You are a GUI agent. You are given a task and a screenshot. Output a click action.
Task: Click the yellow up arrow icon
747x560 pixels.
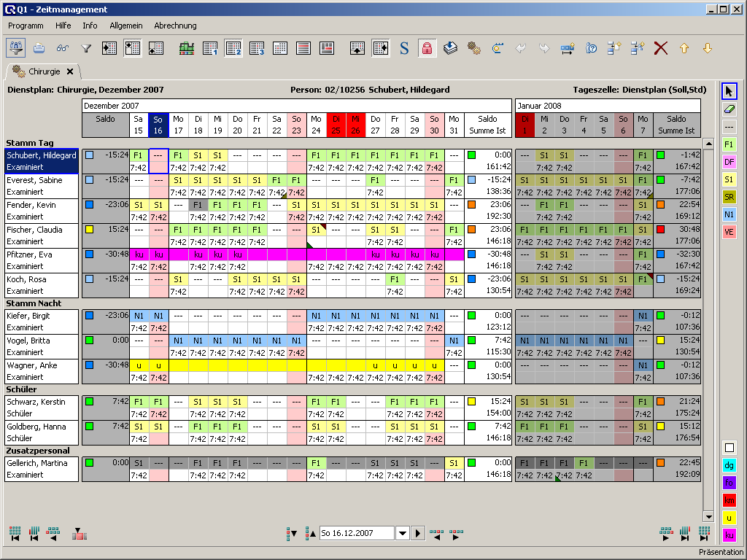[684, 48]
